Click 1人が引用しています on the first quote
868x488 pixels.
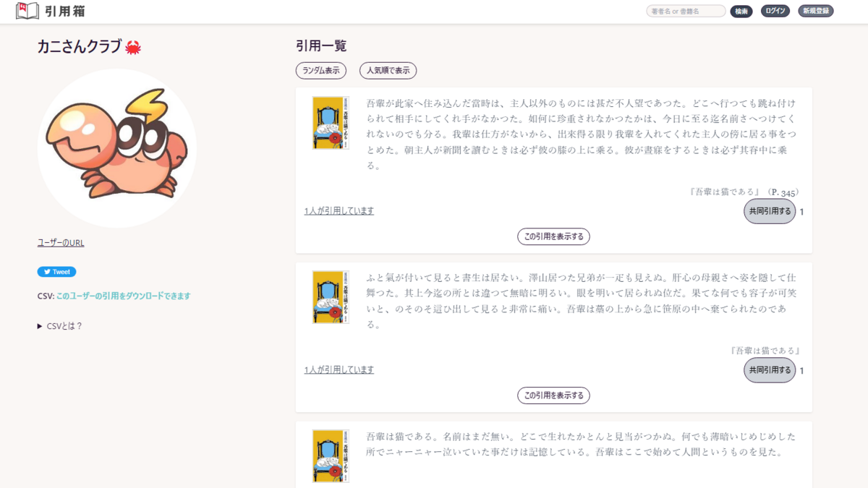pyautogui.click(x=339, y=210)
